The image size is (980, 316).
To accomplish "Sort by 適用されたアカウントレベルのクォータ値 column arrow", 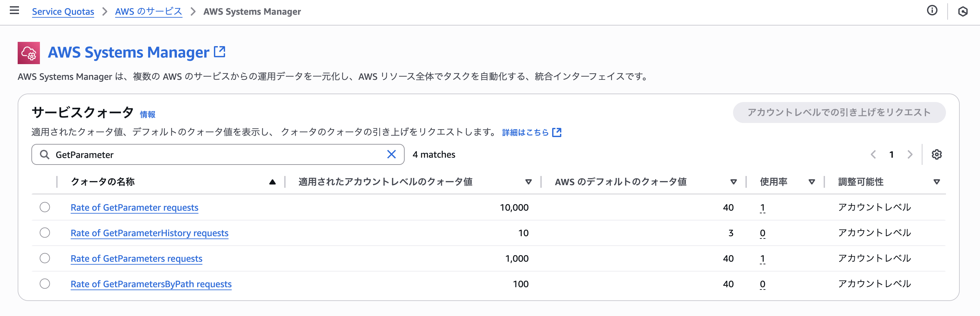I will click(528, 182).
